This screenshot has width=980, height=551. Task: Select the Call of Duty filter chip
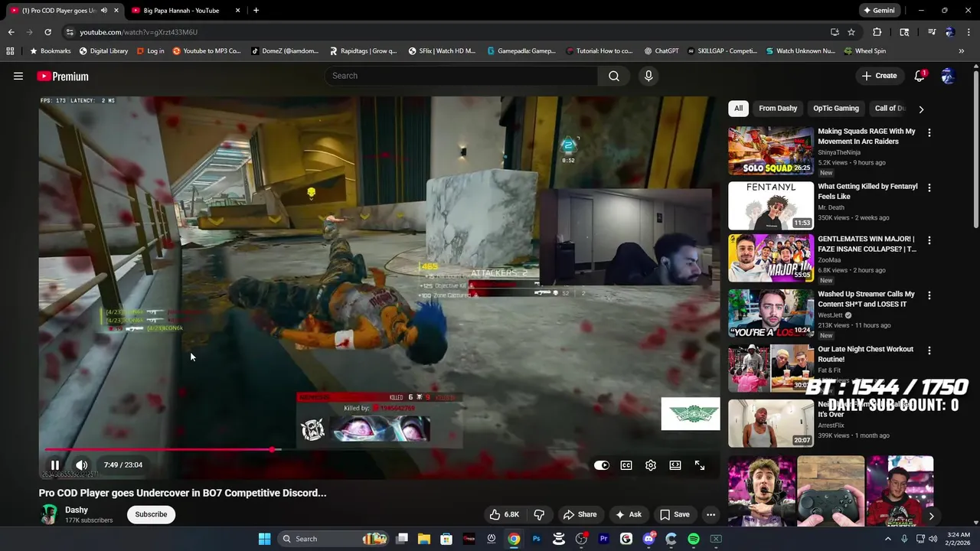(x=890, y=109)
